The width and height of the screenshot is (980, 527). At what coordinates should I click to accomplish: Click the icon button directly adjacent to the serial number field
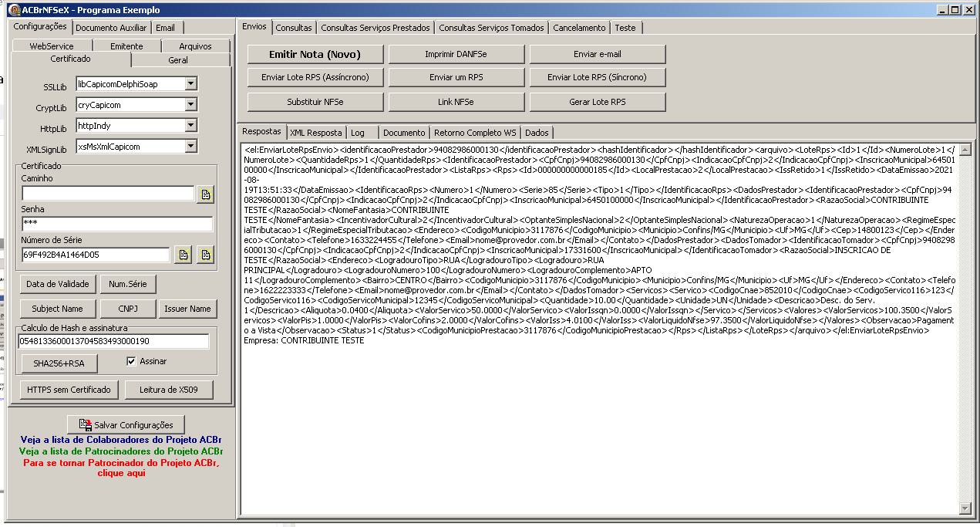coord(183,255)
